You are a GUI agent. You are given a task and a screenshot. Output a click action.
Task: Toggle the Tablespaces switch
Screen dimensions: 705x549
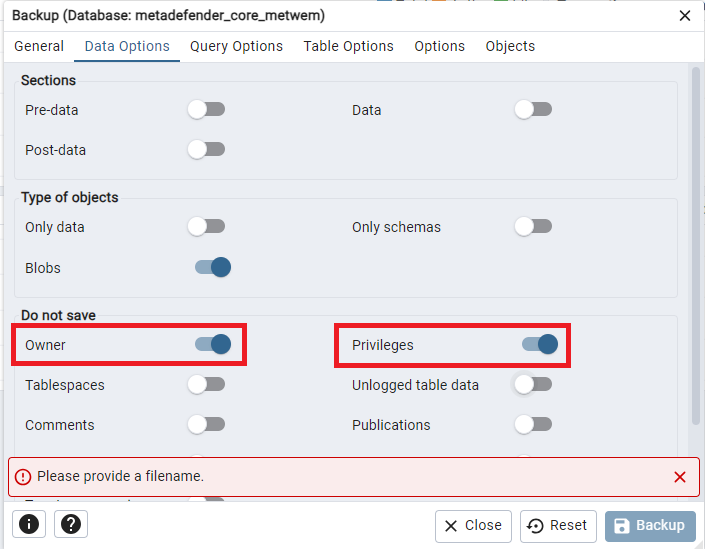pos(206,385)
